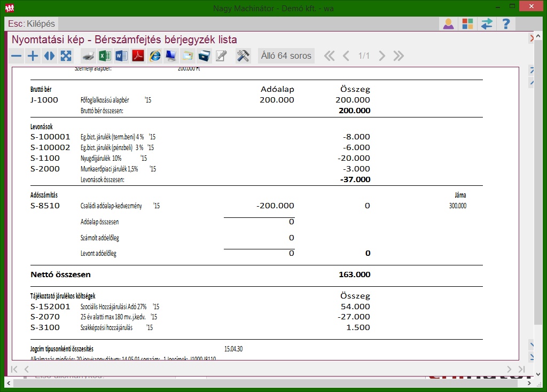Fit the preview to page width
Viewport: 547px width, 392px height.
(x=50, y=56)
